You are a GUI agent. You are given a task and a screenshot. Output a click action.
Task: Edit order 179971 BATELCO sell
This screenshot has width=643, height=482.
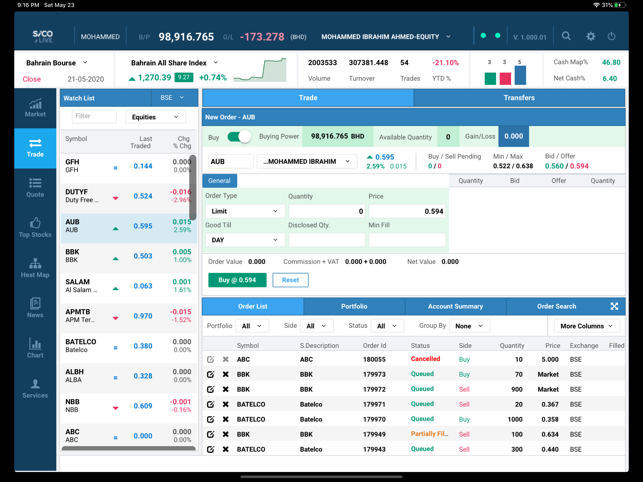210,404
